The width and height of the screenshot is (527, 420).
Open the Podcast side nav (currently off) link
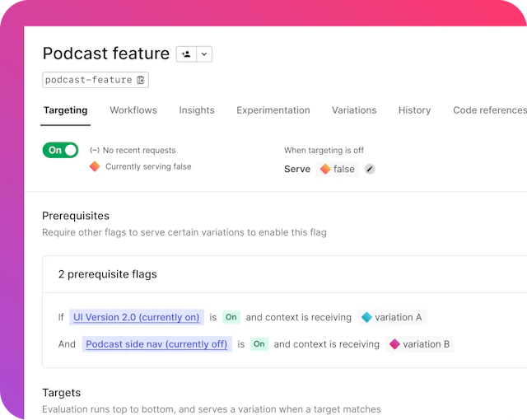pyautogui.click(x=157, y=344)
